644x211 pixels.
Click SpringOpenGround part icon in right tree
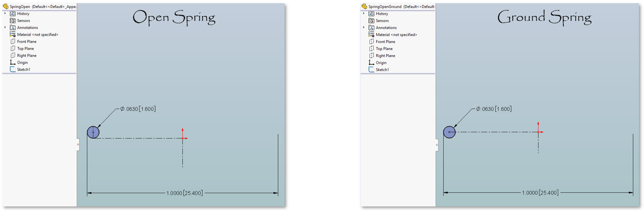[364, 7]
